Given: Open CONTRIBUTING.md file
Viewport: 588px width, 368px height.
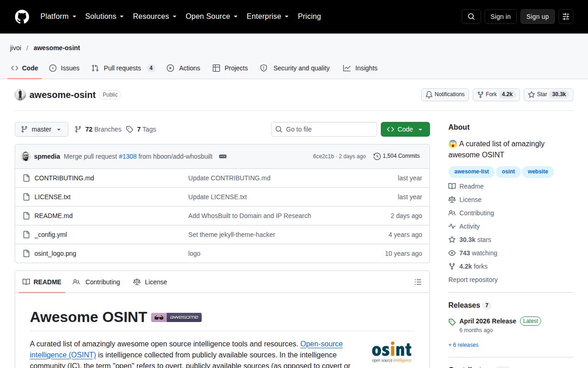Looking at the screenshot, I should [64, 178].
